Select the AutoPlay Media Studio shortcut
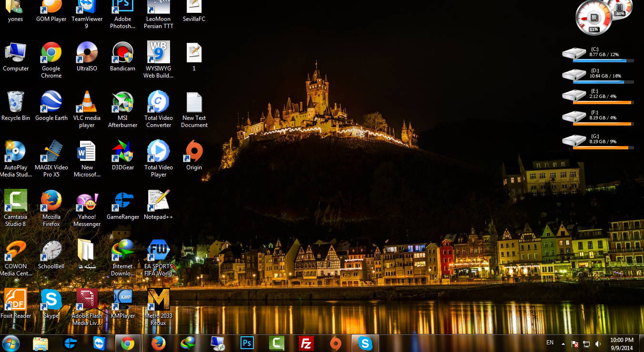Image resolution: width=644 pixels, height=352 pixels. [x=16, y=159]
